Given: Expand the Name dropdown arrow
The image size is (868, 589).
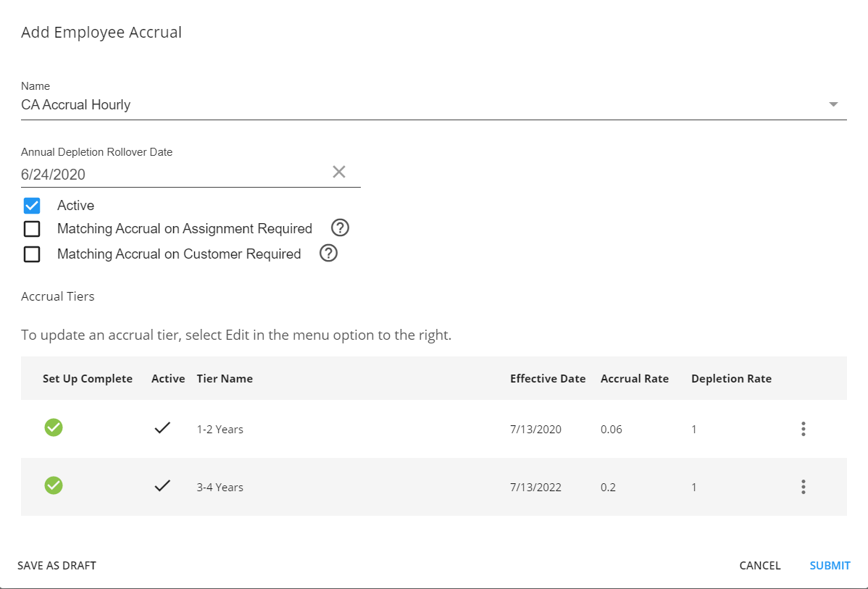Looking at the screenshot, I should point(833,105).
